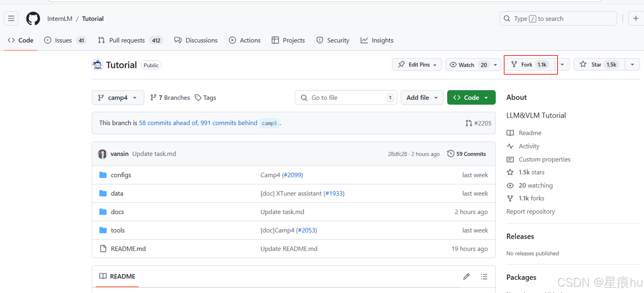
Task: Open commit hash 28dfc28
Action: point(397,154)
